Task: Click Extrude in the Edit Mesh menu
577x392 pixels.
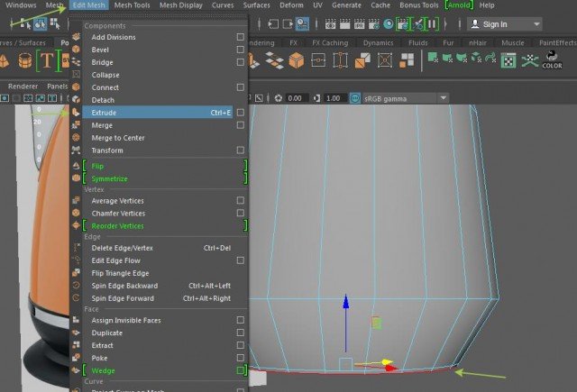Action: [104, 113]
